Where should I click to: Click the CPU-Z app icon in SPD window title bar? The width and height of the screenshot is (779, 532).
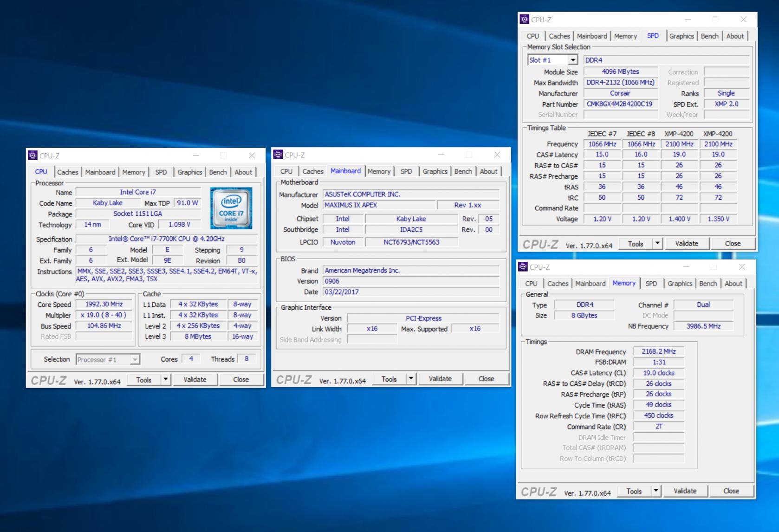tap(525, 19)
